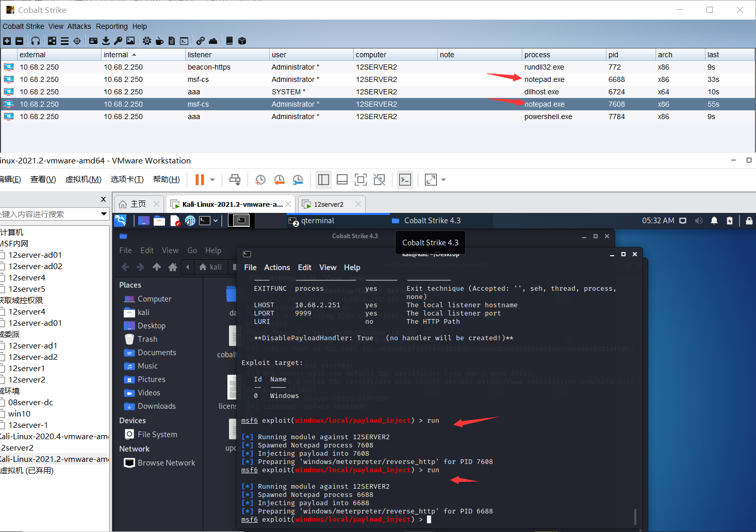Open Kali panel web browser globe icon
This screenshot has width=756, height=532.
click(x=190, y=221)
